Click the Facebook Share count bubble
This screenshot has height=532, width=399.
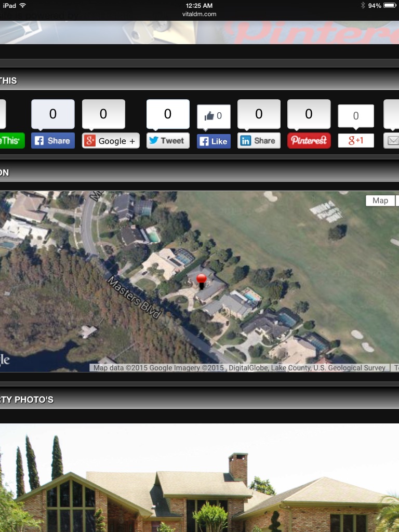coord(53,114)
